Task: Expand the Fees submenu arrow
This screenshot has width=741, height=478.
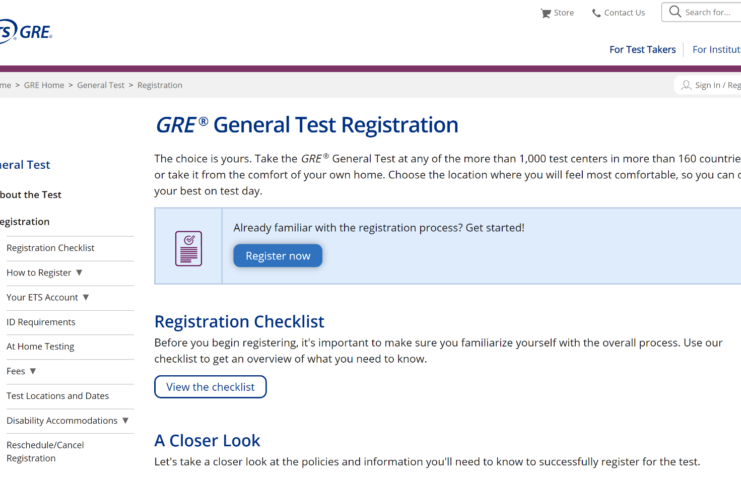Action: 33,371
